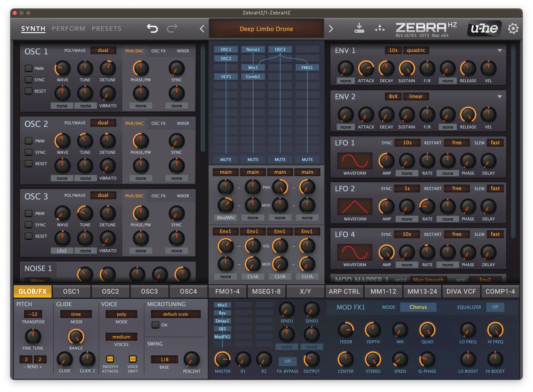Open settings with the gear icon
Viewport: 533px width, 392px height.
[513, 29]
